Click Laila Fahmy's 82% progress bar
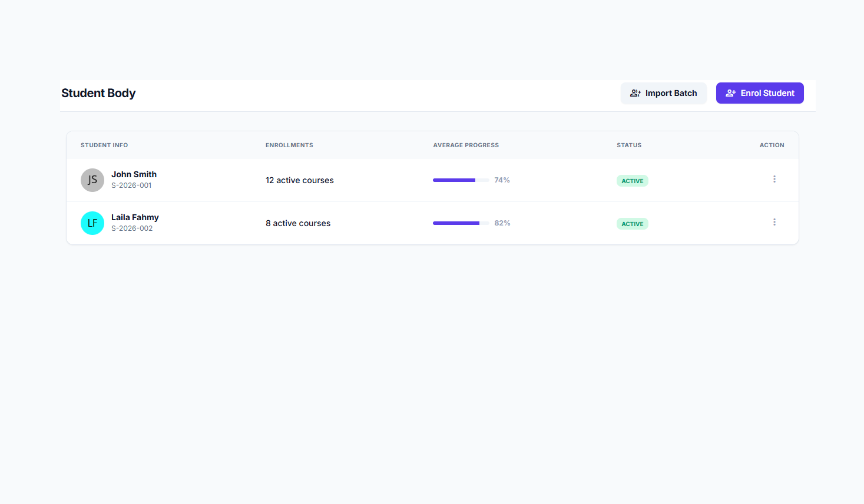 [x=461, y=223]
